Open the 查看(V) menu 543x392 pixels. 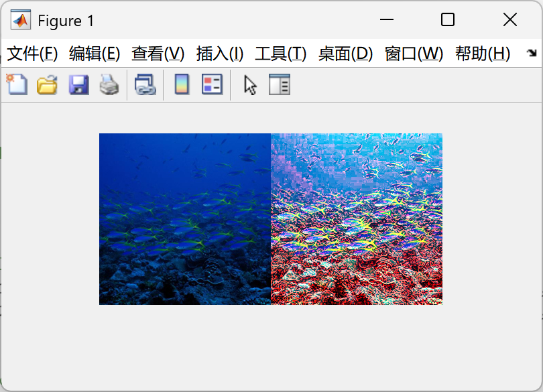[158, 54]
